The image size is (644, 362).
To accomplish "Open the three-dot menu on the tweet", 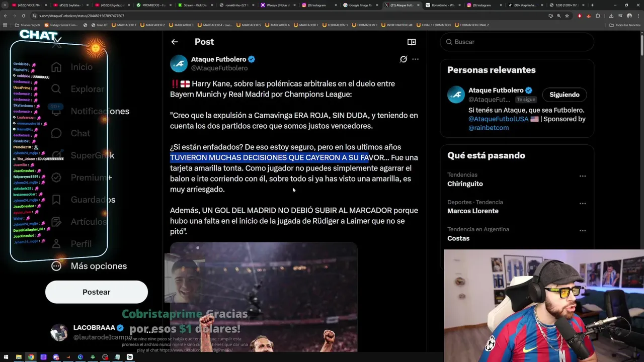I will tap(415, 59).
